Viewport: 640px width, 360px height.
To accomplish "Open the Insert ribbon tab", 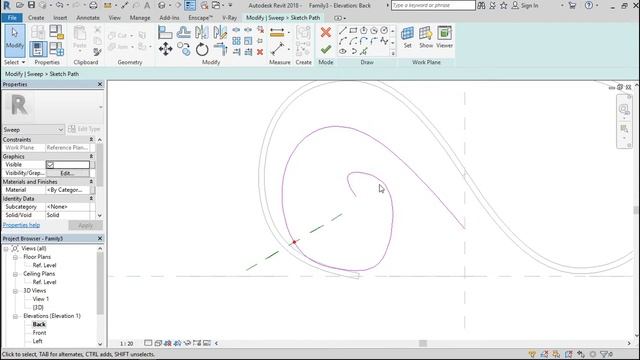I will [60, 18].
